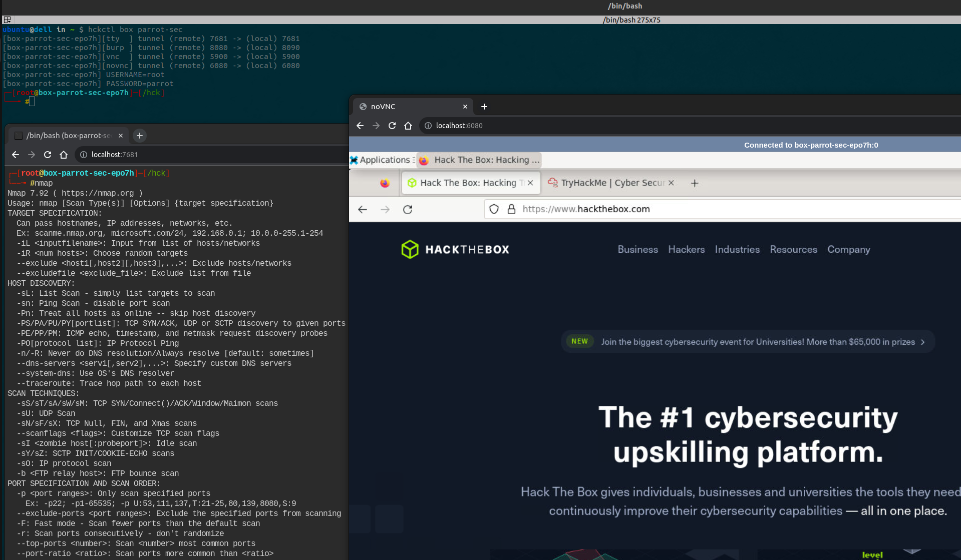The width and height of the screenshot is (961, 560).
Task: Close the TryHackMe Firefox tab
Action: coord(671,183)
